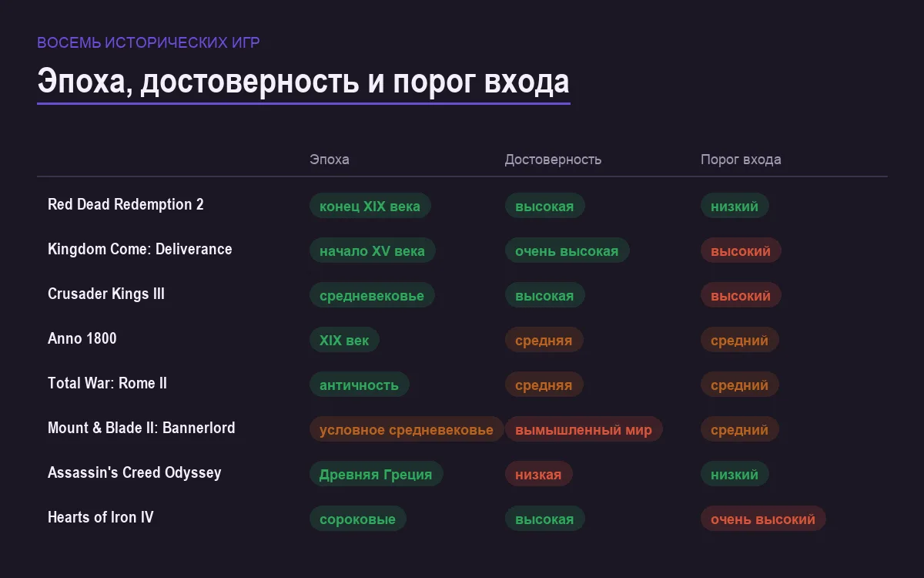Image resolution: width=924 pixels, height=578 pixels.
Task: Click Total War: Rome II's "средний" tag
Action: [x=740, y=385]
